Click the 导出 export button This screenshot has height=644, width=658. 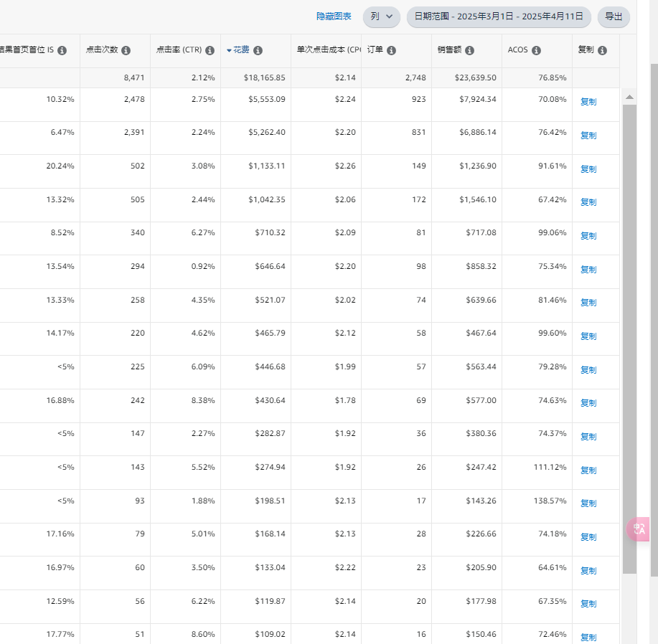[614, 16]
